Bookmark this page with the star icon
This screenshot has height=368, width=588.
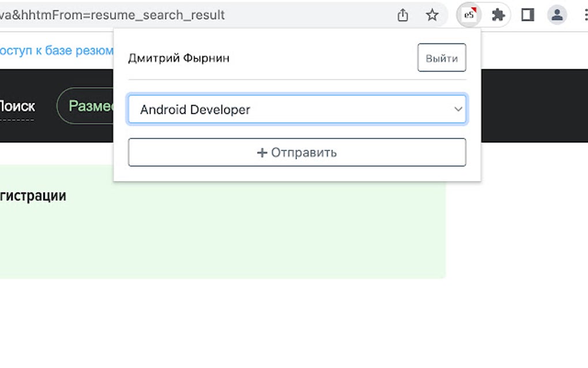432,15
